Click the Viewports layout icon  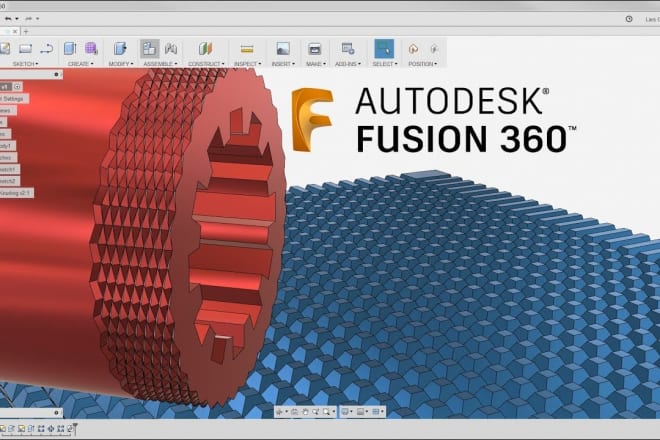tap(376, 411)
